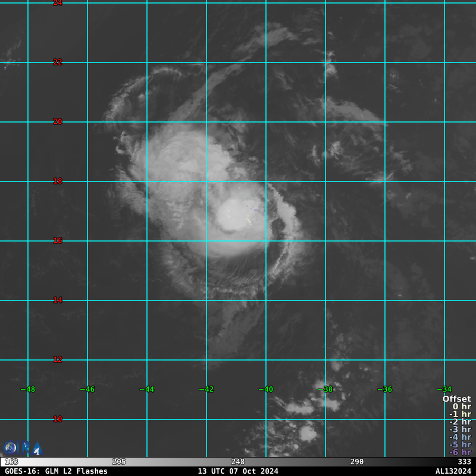
Task: Select the "0 hr" offset legend entry
Action: pos(462,407)
